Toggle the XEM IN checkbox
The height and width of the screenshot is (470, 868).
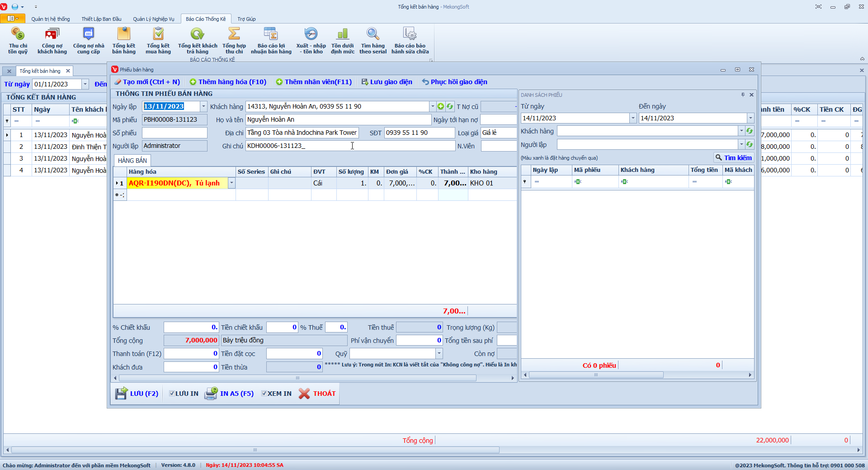coord(264,394)
